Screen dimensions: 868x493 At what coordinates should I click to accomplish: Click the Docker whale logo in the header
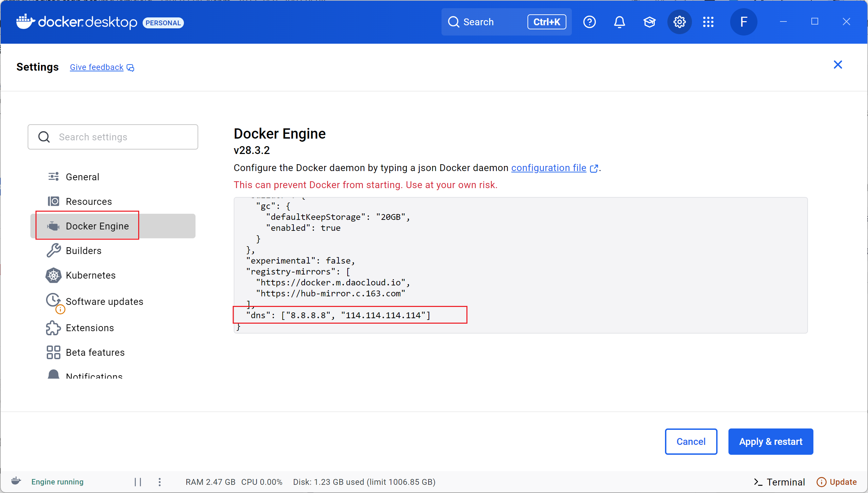pos(26,22)
